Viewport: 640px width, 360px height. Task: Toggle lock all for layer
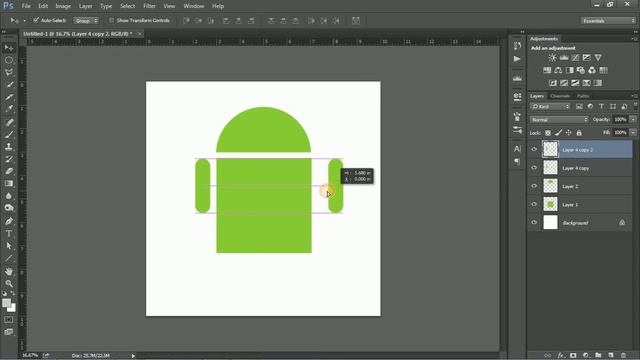coord(579,133)
